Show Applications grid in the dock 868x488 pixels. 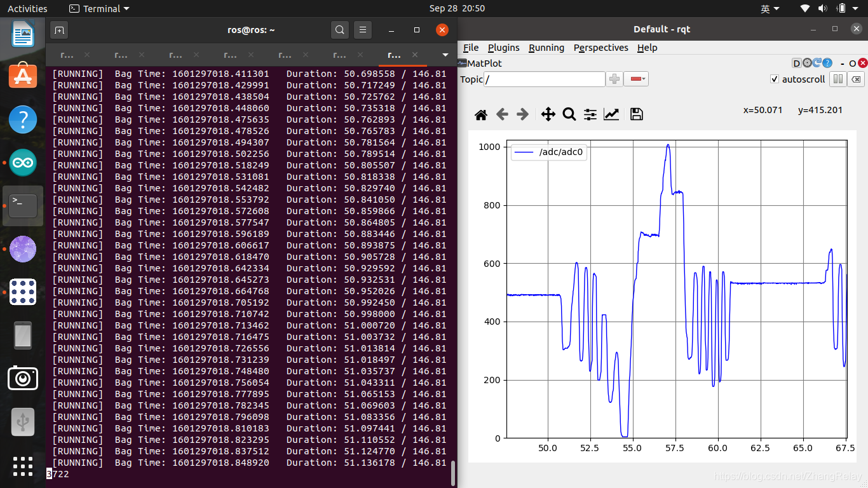coord(23,466)
